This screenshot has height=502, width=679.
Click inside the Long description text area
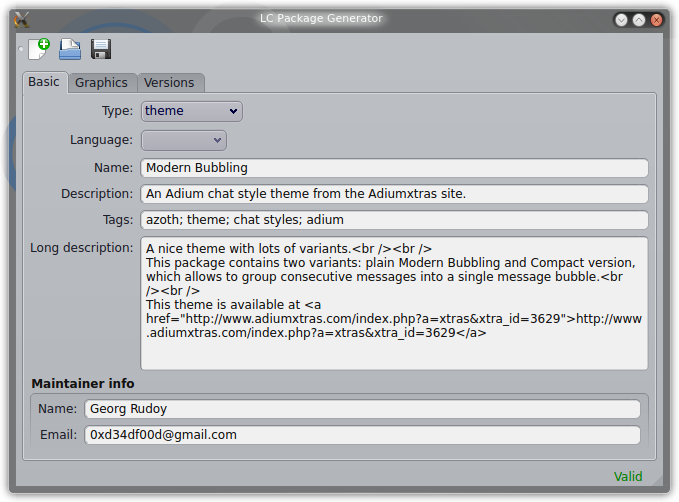coord(394,303)
